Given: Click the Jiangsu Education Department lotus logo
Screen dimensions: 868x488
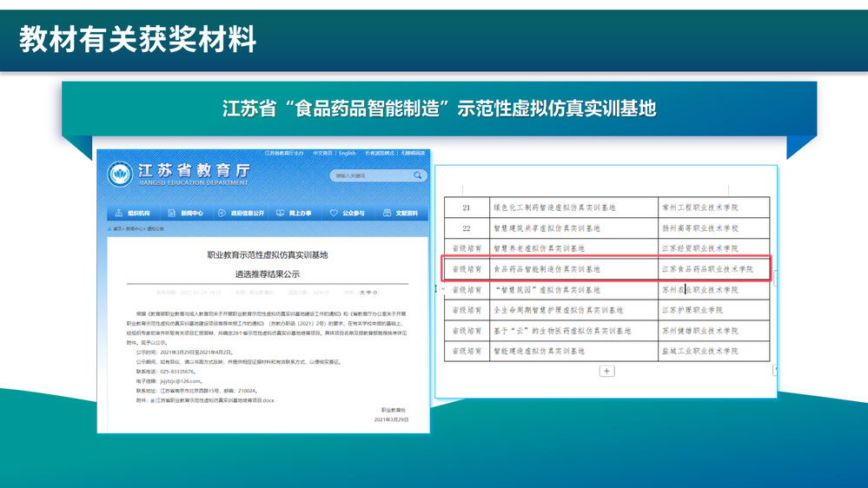Looking at the screenshot, I should pos(120,175).
